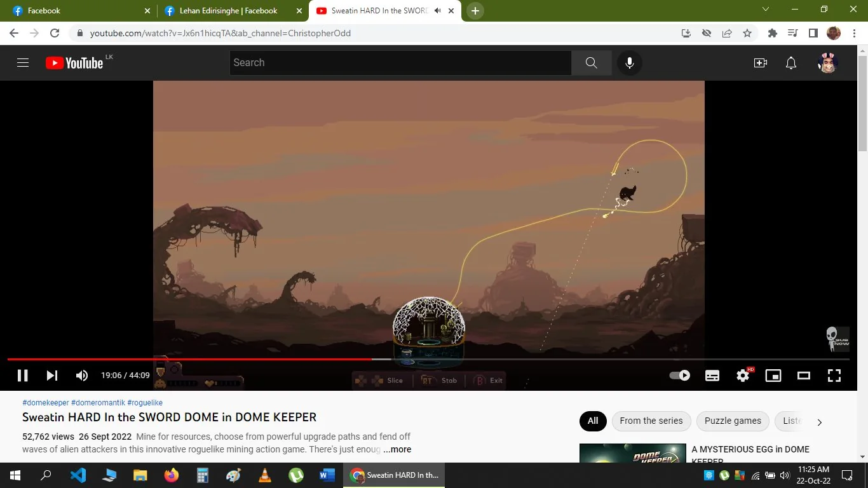The width and height of the screenshot is (868, 488).
Task: Click the crossed-out eye icon in address bar
Action: pos(707,33)
